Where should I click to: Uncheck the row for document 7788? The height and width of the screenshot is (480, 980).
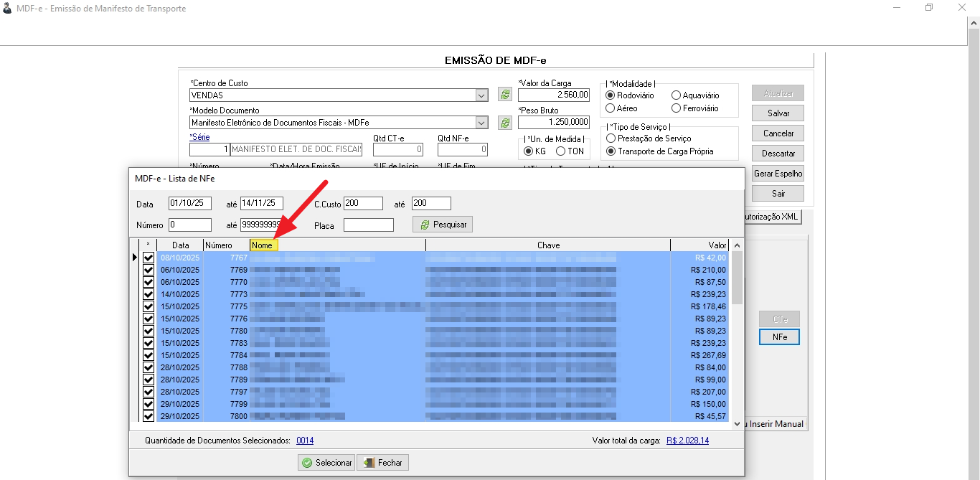(149, 367)
